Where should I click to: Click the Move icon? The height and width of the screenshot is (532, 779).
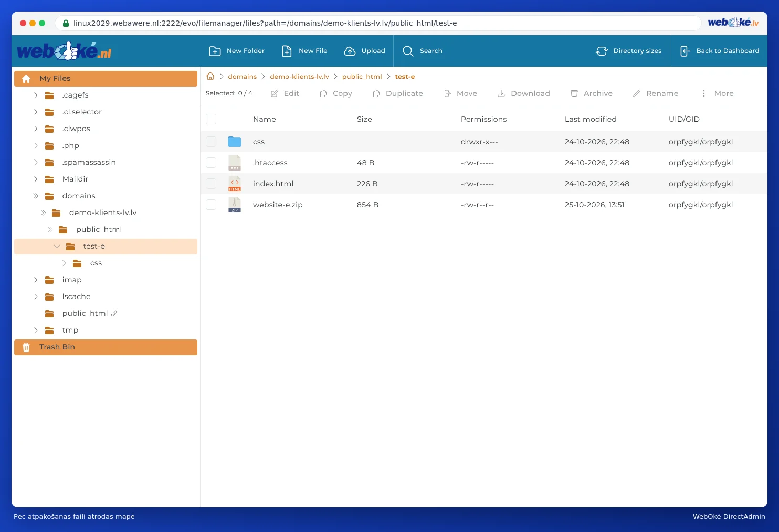click(448, 93)
